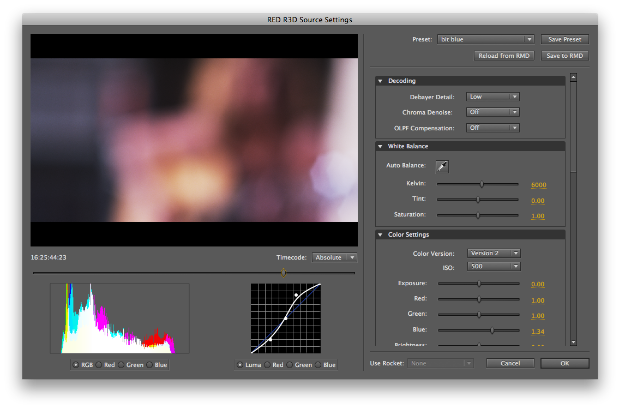The height and width of the screenshot is (409, 619).
Task: Click the Blue gain slider handle
Action: click(492, 330)
